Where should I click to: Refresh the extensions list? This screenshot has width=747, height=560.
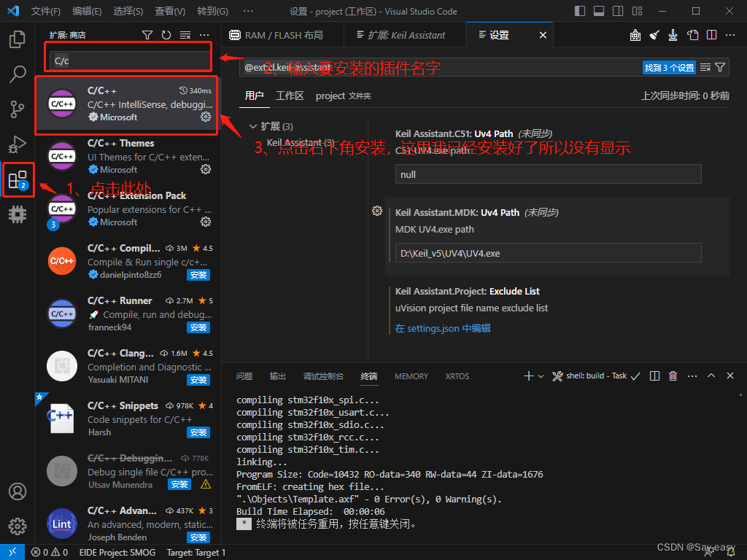click(166, 35)
